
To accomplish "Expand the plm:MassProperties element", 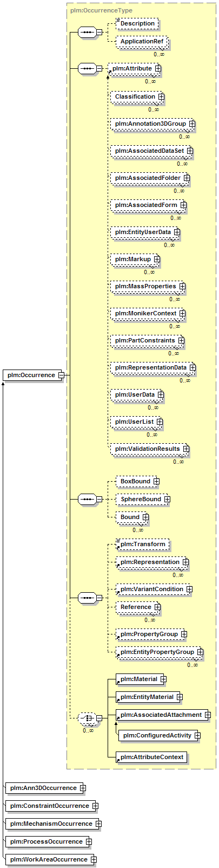I will (x=182, y=286).
